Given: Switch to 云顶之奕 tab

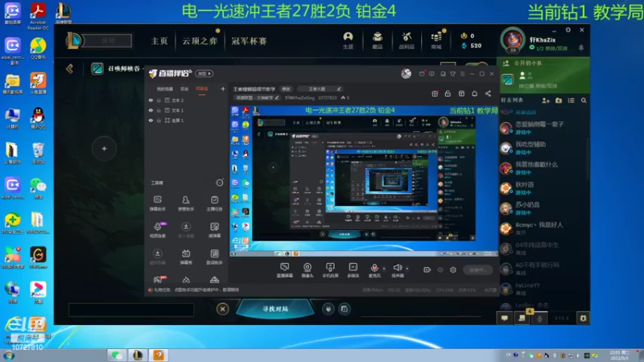Looking at the screenshot, I should 200,41.
